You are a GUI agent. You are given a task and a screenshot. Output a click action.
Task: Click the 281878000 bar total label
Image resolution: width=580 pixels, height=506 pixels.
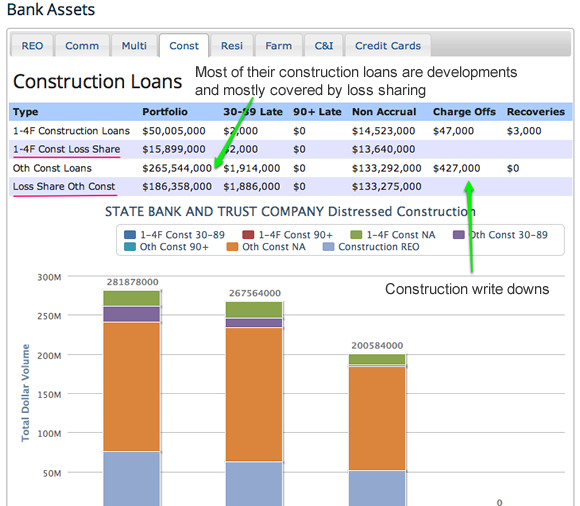pyautogui.click(x=132, y=282)
